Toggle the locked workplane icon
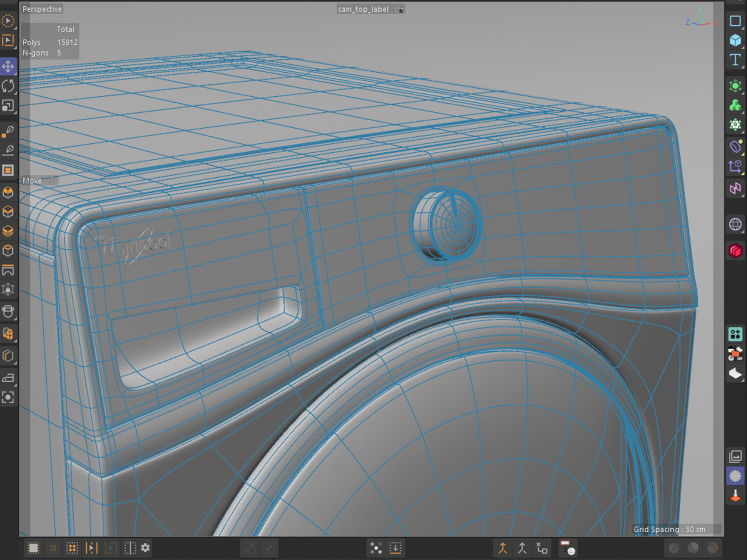The image size is (747, 560). (8, 289)
